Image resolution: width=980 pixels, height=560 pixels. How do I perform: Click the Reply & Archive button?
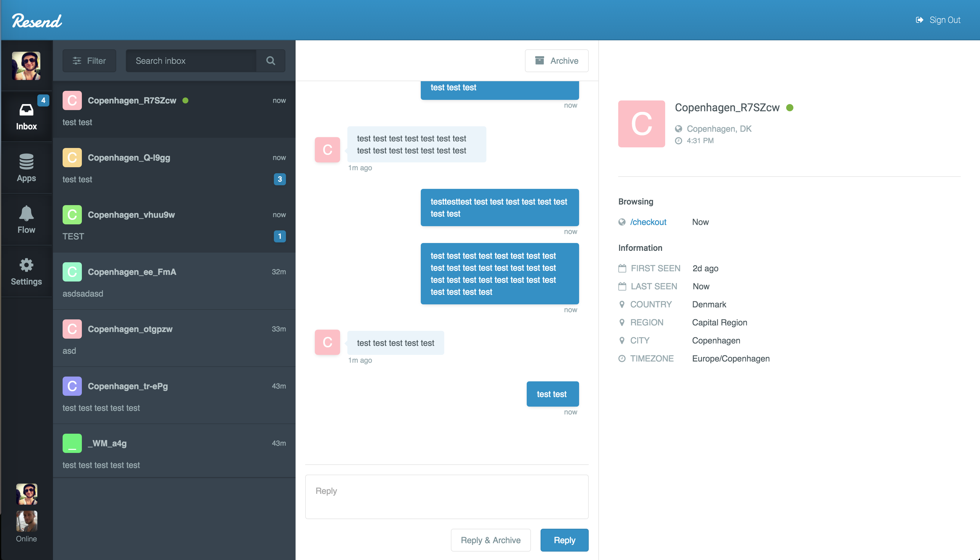490,540
